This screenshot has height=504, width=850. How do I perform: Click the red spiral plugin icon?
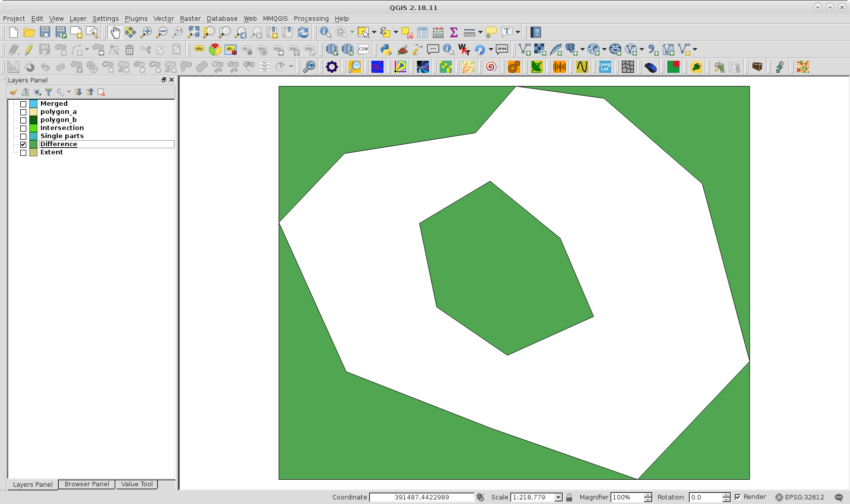491,67
